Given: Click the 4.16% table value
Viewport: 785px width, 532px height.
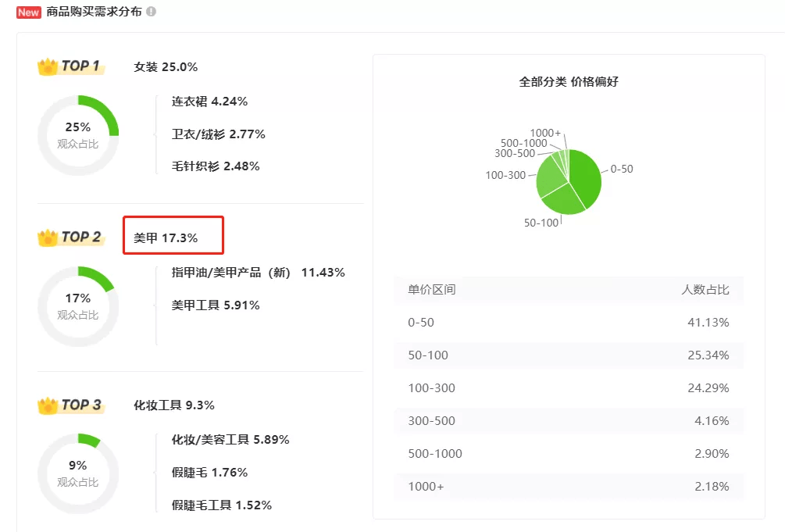Looking at the screenshot, I should pyautogui.click(x=712, y=421).
